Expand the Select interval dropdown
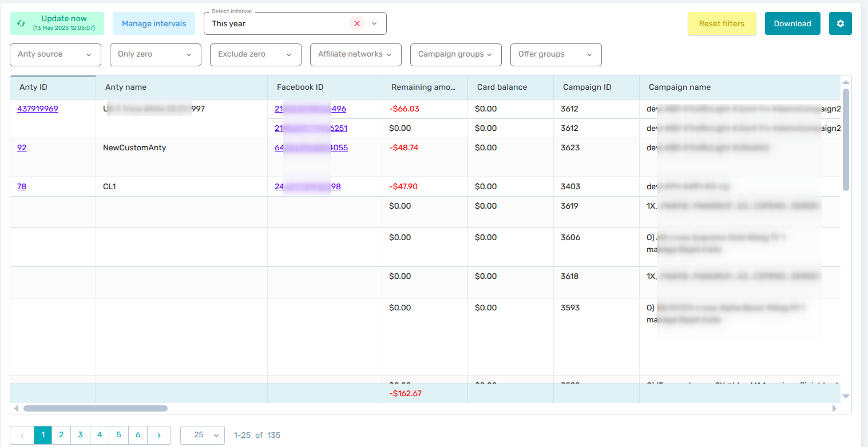The width and height of the screenshot is (868, 447). pyautogui.click(x=374, y=23)
